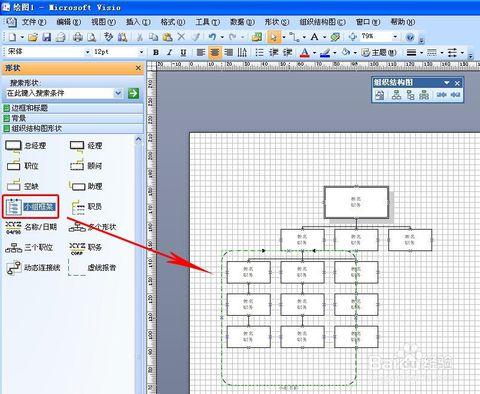Viewport: 480px width, 394px height.
Task: Open Visio help with the question mark icon
Action: [410, 37]
